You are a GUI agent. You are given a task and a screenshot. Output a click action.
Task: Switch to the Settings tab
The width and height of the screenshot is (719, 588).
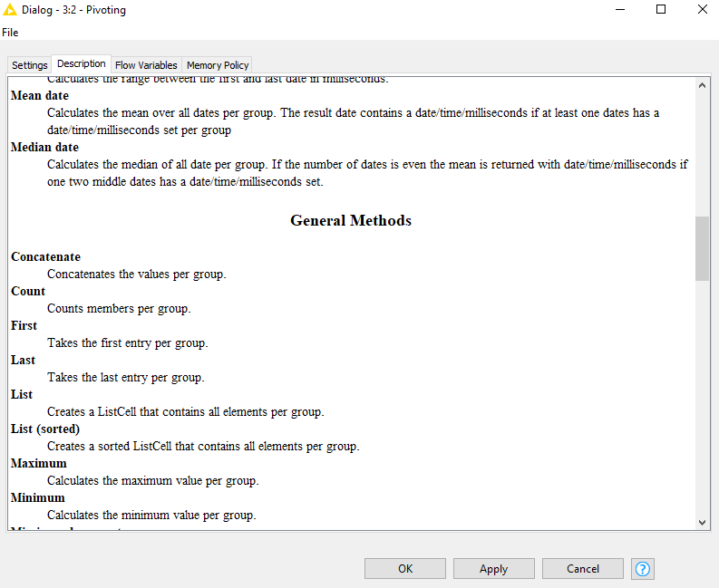coord(30,65)
